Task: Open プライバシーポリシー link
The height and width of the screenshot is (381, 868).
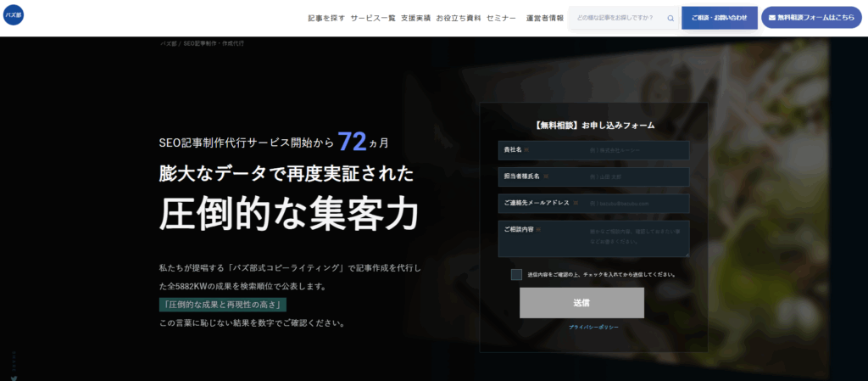Action: pos(593,328)
